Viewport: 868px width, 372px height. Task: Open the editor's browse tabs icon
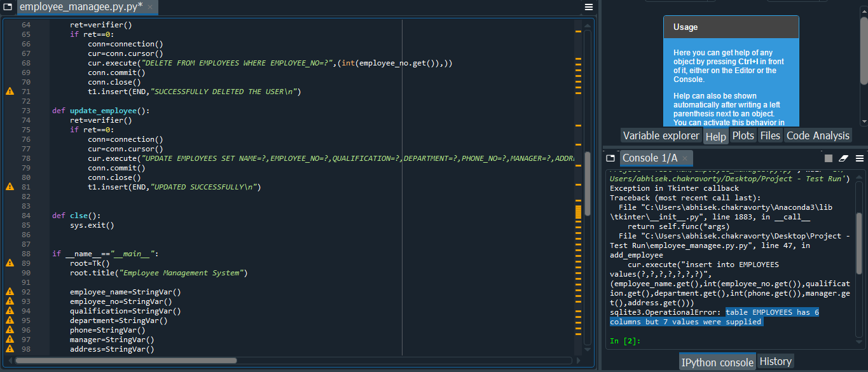coord(8,7)
